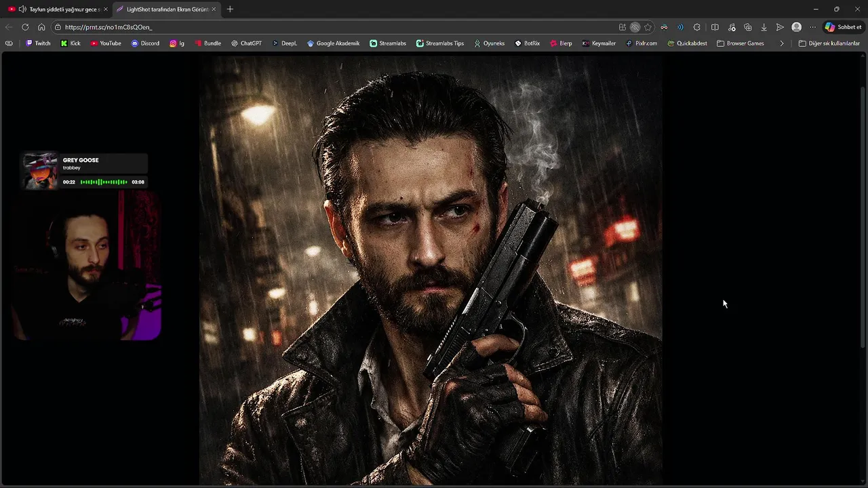Open the Twitch bookmark
Image resolution: width=868 pixels, height=488 pixels.
pos(38,43)
